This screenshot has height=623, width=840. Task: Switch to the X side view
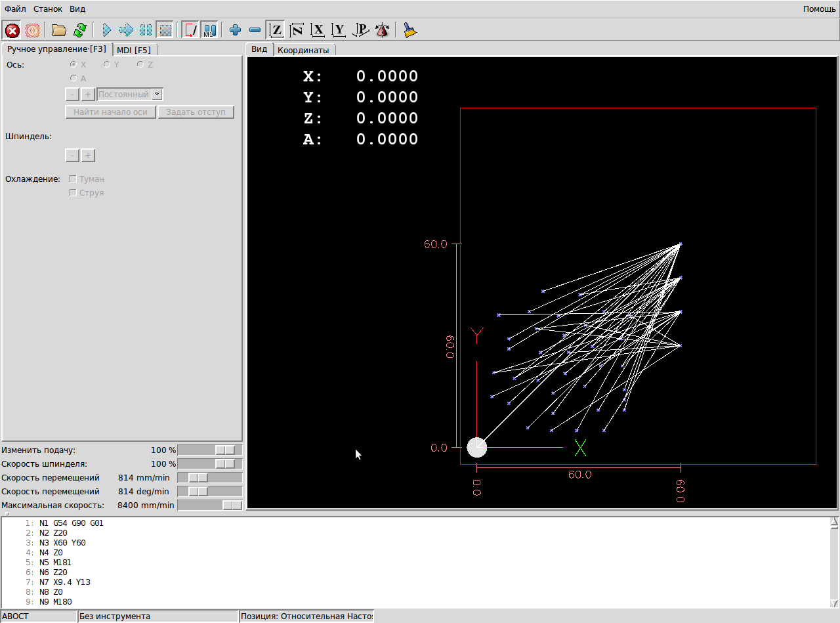pyautogui.click(x=318, y=30)
